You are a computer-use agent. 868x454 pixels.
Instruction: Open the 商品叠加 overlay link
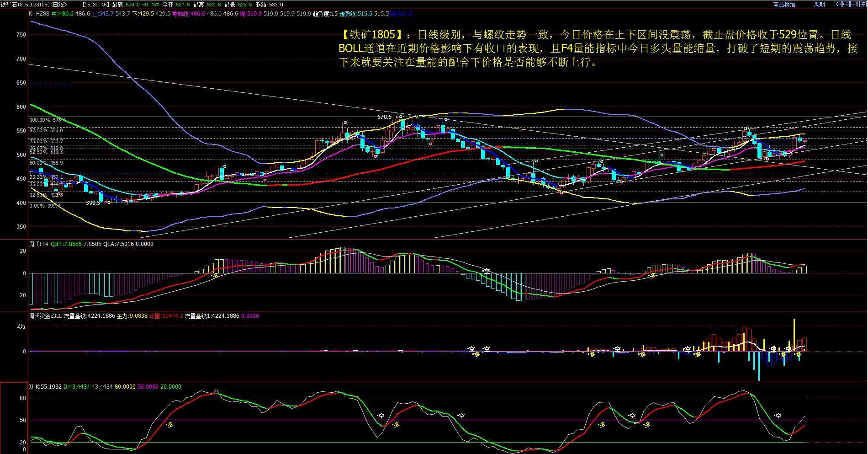784,5
